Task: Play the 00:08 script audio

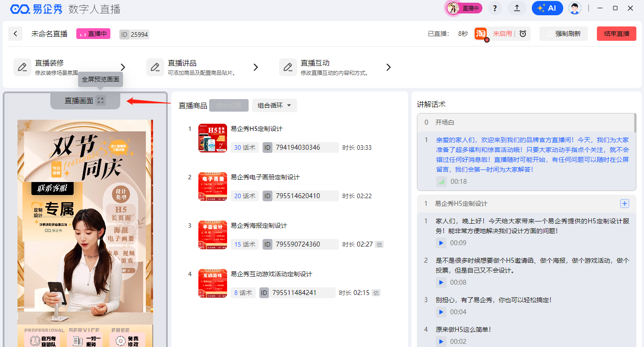Action: (441, 282)
